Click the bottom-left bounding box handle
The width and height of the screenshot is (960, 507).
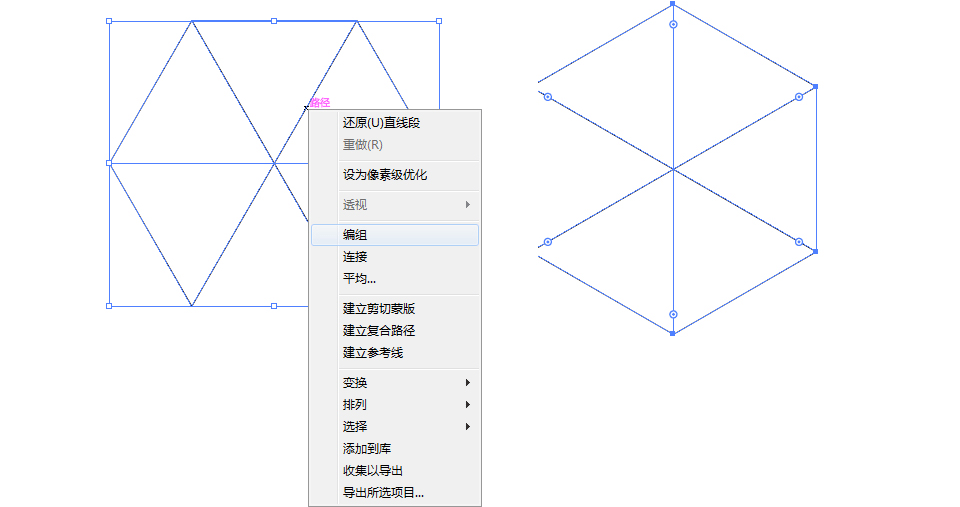(x=109, y=306)
